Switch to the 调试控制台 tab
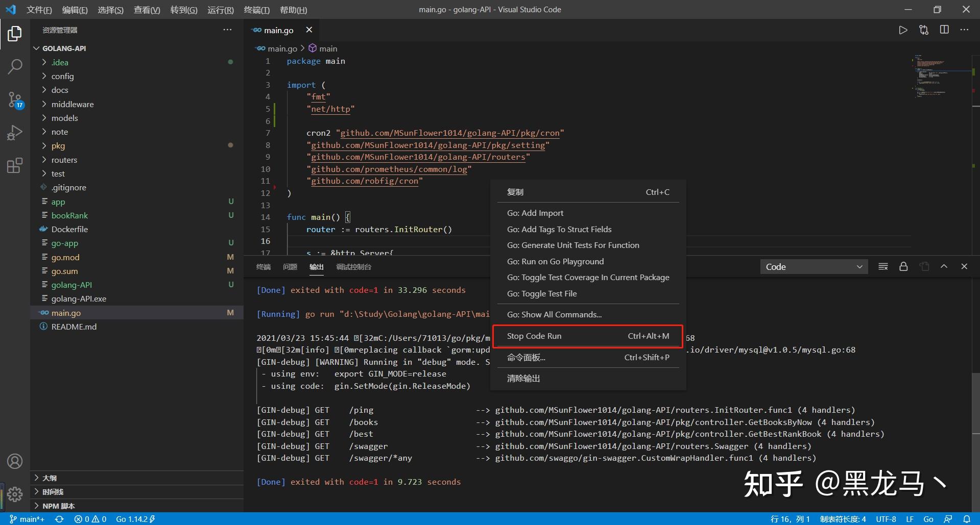 coord(353,266)
